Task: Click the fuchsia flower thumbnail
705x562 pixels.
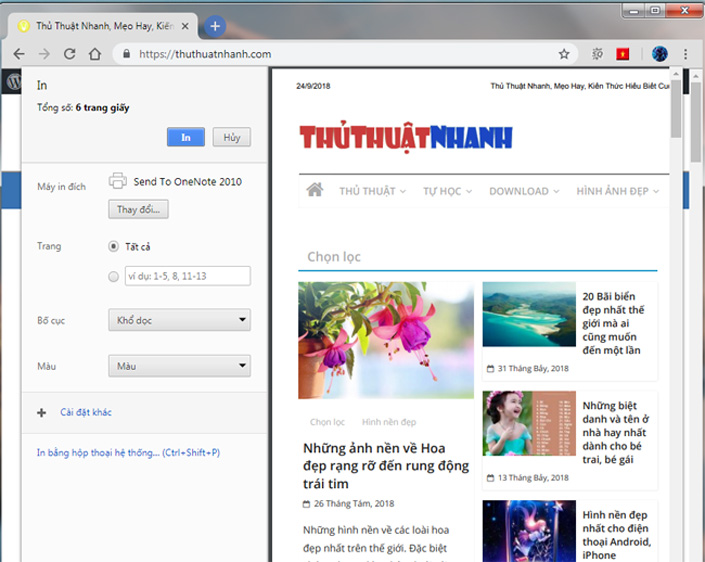Action: [x=386, y=340]
